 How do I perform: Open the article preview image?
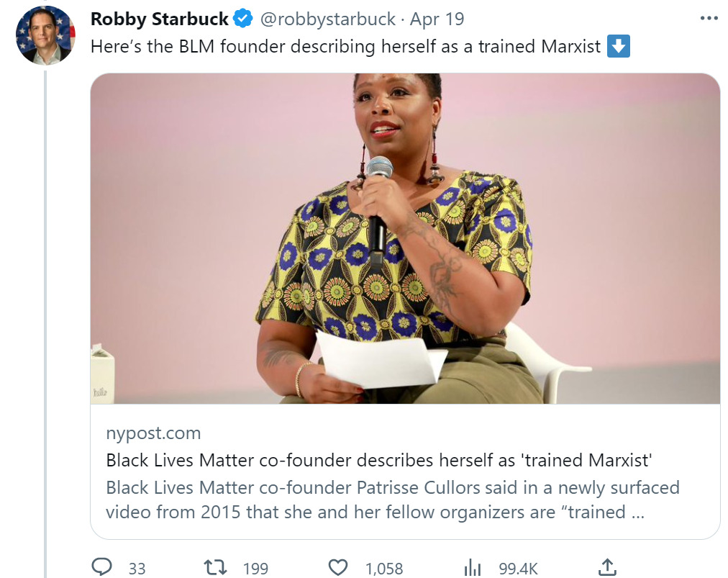(x=405, y=238)
